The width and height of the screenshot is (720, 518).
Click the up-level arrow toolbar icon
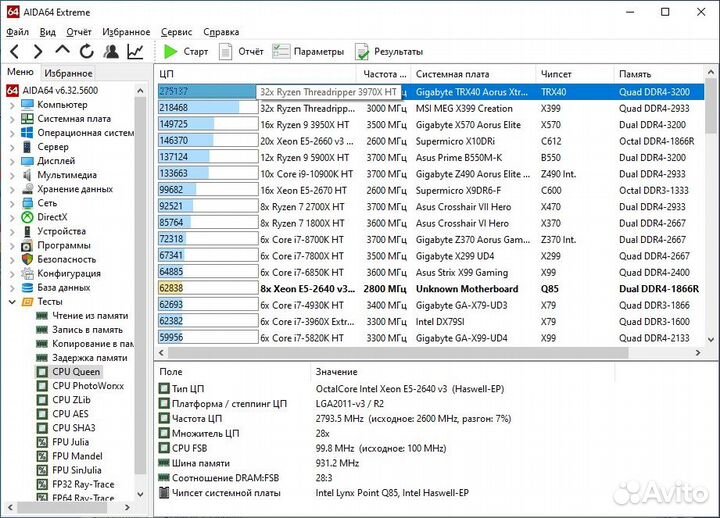[62, 51]
